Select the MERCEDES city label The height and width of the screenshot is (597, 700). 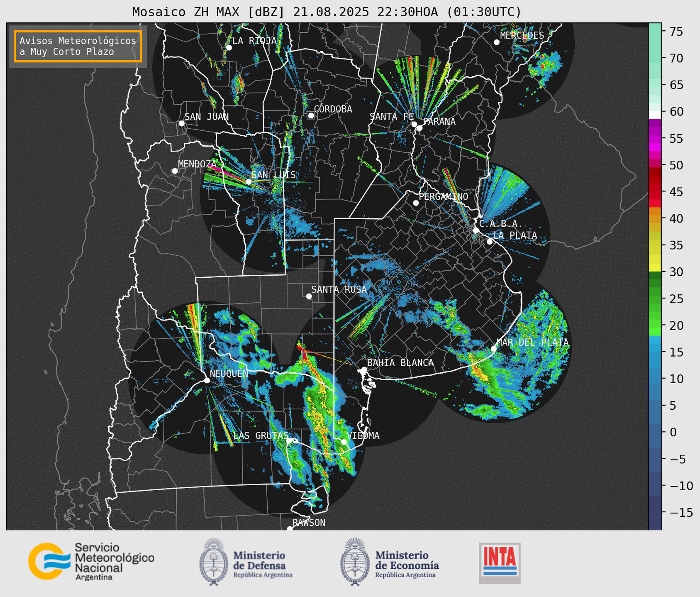click(x=522, y=36)
